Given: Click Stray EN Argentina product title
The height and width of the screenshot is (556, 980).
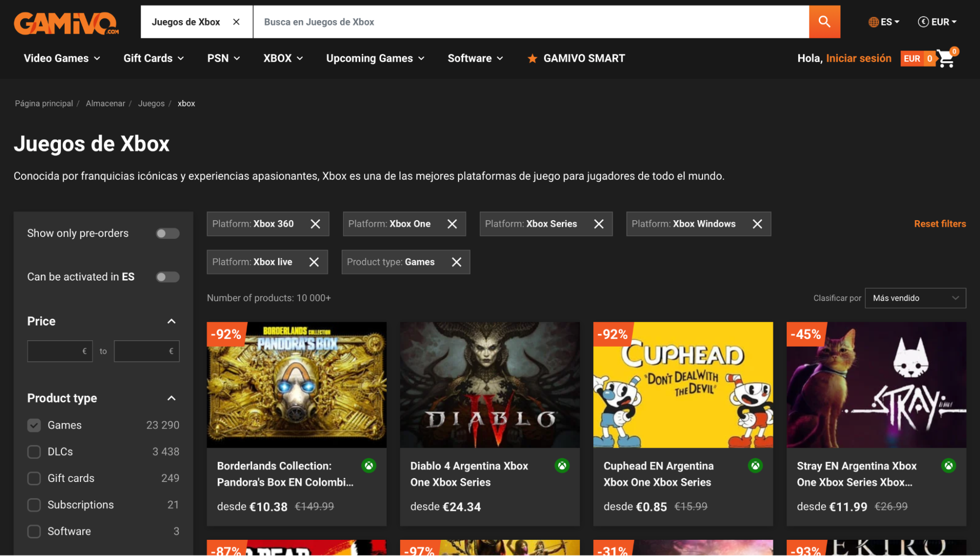Looking at the screenshot, I should [x=856, y=474].
